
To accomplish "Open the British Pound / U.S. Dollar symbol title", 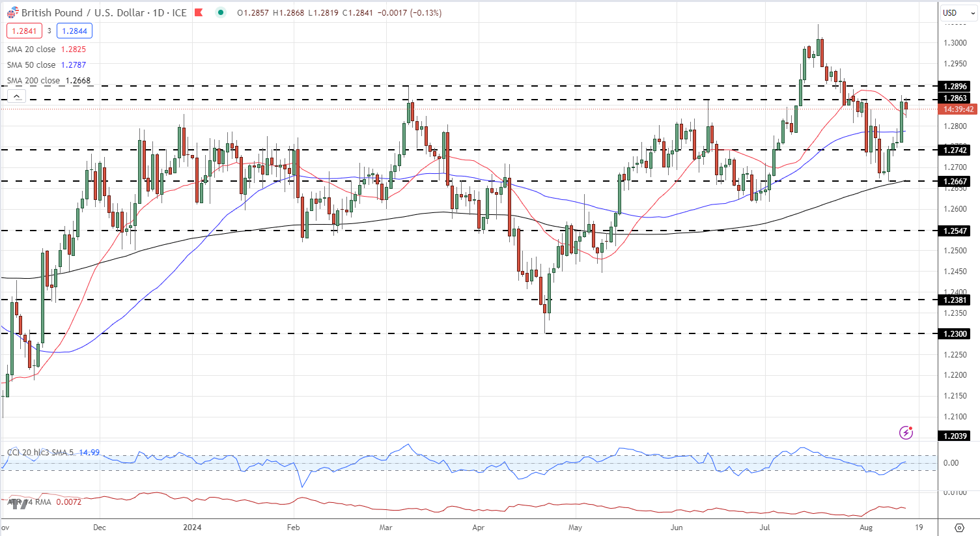I will (x=104, y=12).
